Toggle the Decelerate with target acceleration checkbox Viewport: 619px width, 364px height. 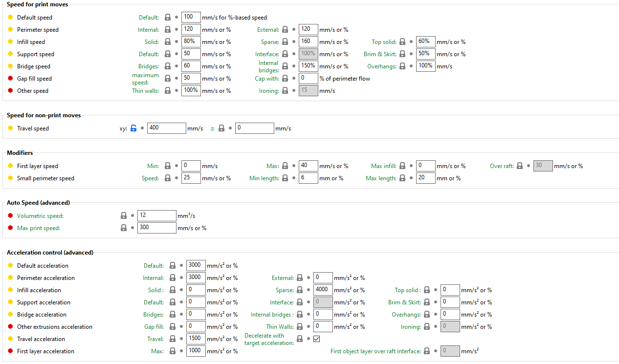[x=316, y=339]
